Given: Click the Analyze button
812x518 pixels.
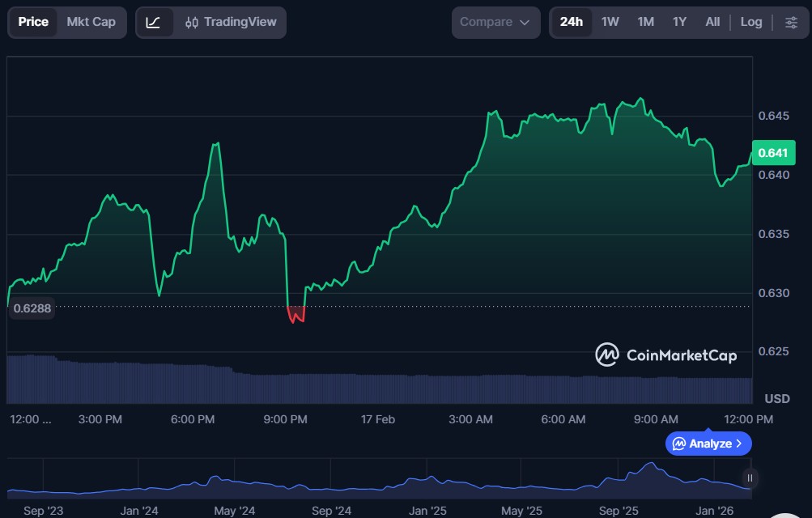Looking at the screenshot, I should [x=708, y=444].
